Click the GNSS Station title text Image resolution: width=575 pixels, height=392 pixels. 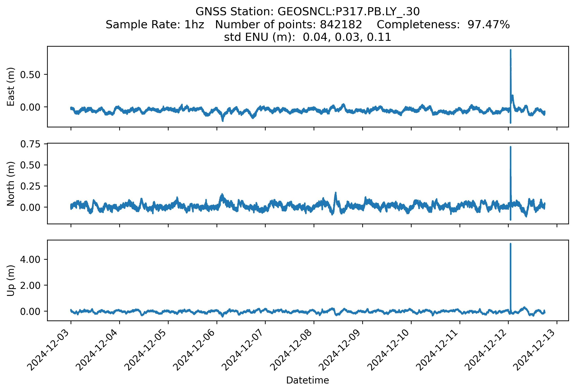[x=307, y=12]
